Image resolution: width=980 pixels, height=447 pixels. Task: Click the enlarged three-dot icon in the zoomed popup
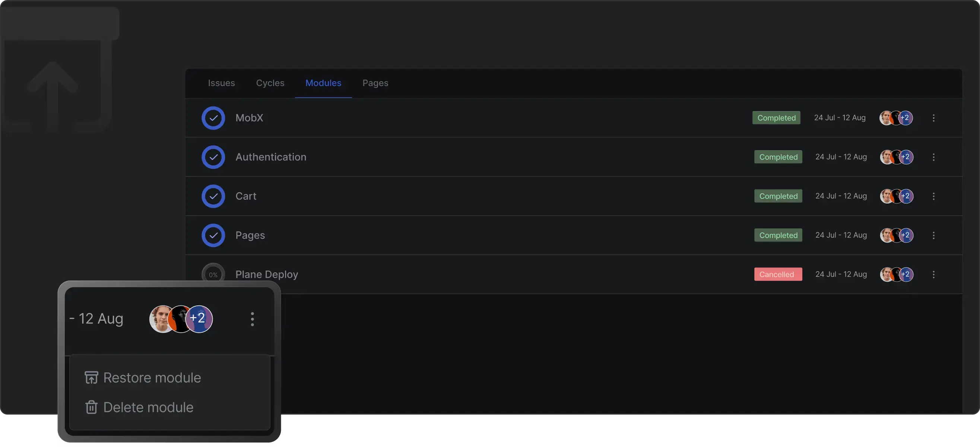(x=252, y=319)
